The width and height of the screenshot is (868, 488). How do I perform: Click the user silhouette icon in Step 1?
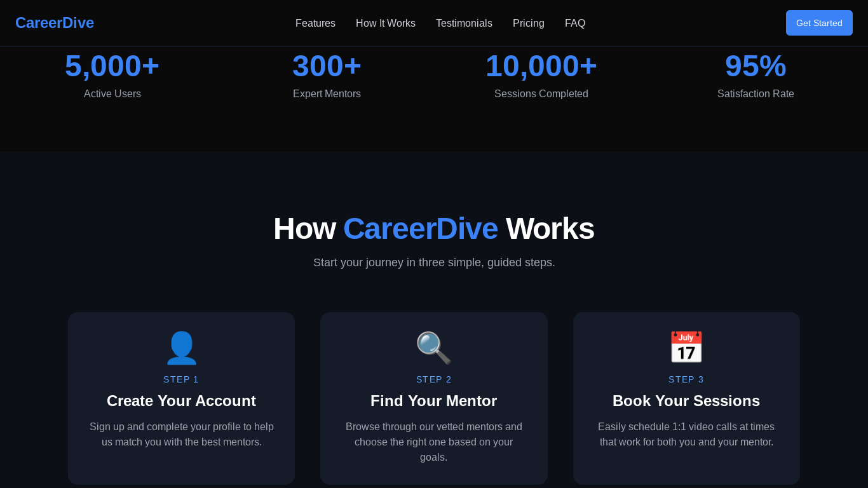pyautogui.click(x=181, y=348)
